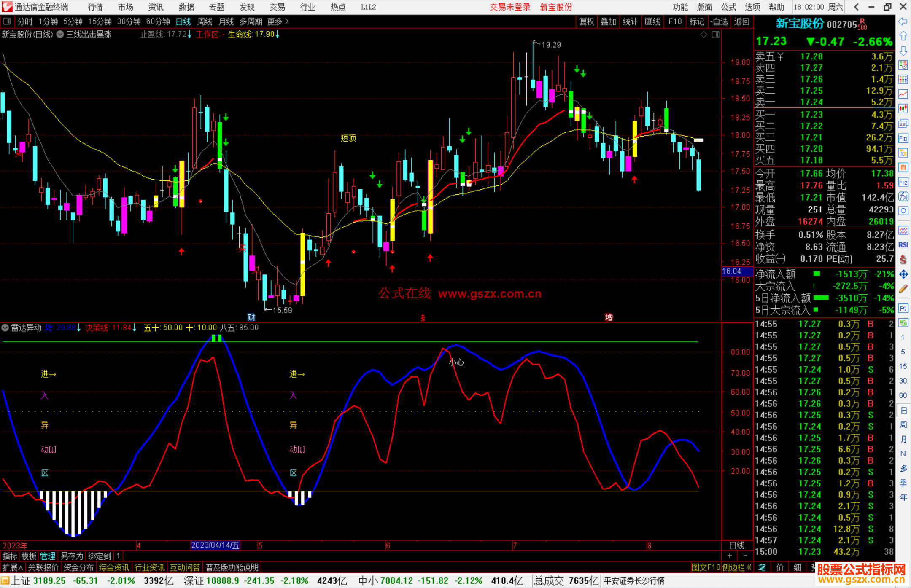Viewport: 911px width, 588px height.
Task: Toggle the panel icon left of 分时
Action: pyautogui.click(x=7, y=21)
